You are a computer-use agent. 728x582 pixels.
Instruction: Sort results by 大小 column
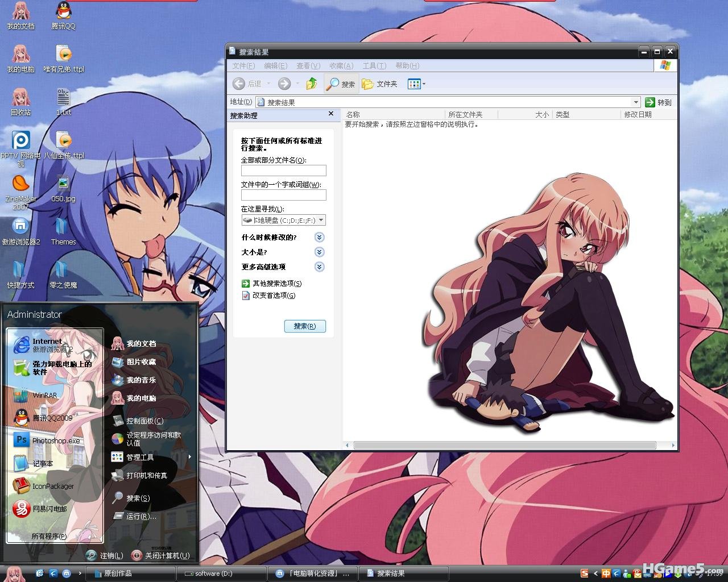point(525,114)
